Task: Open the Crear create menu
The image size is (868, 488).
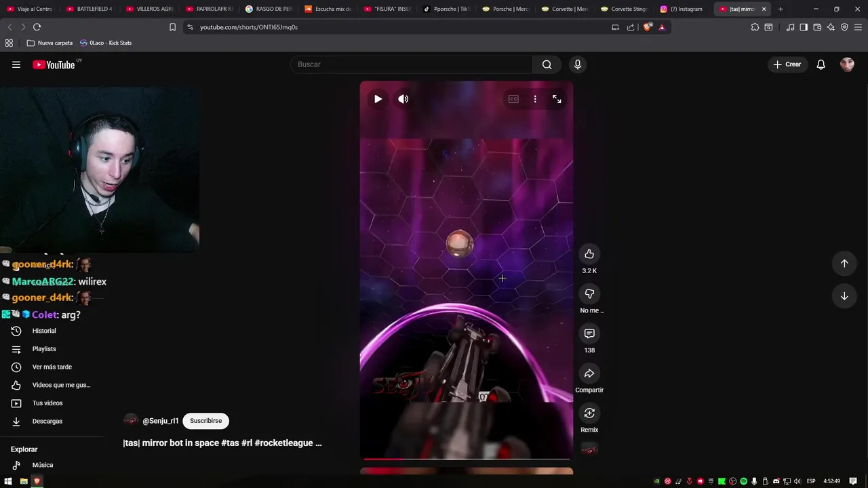Action: [787, 64]
